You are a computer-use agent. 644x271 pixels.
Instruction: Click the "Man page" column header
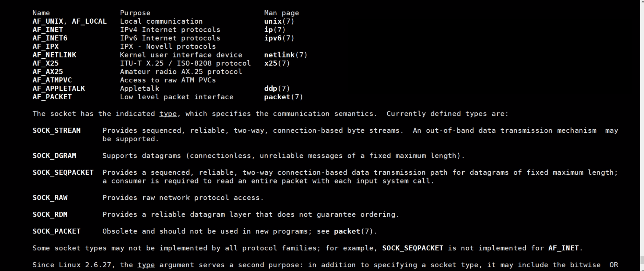click(x=281, y=13)
